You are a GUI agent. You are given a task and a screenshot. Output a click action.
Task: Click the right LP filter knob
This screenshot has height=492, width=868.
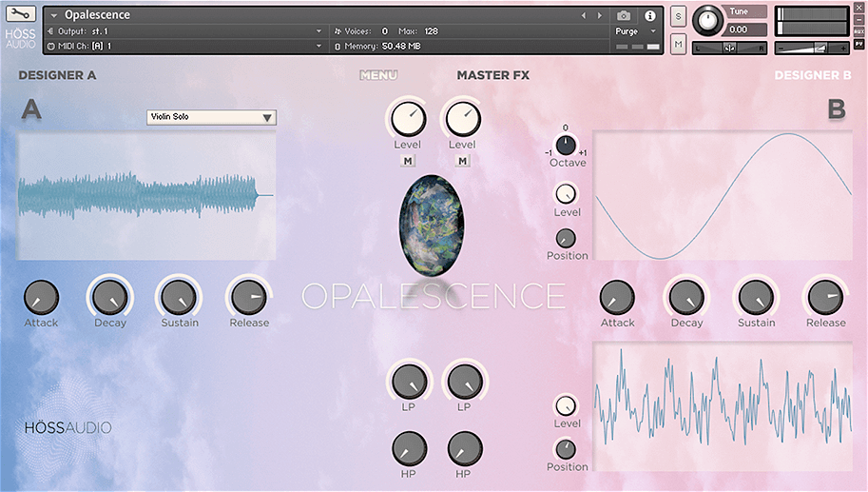tap(465, 382)
